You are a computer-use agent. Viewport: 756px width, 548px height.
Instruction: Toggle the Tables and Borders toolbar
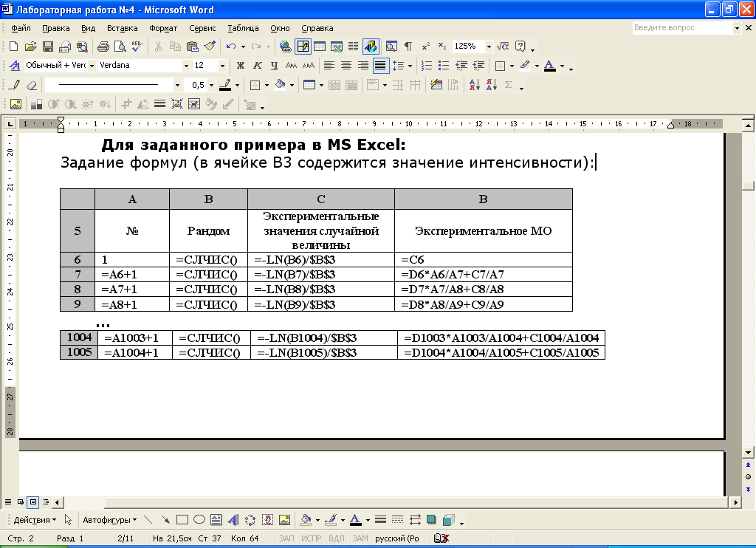pos(303,47)
